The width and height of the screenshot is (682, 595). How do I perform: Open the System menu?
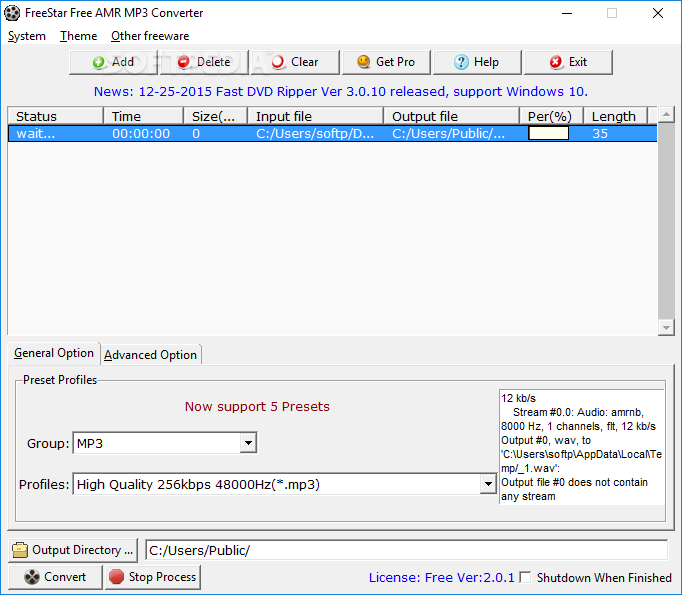coord(27,36)
